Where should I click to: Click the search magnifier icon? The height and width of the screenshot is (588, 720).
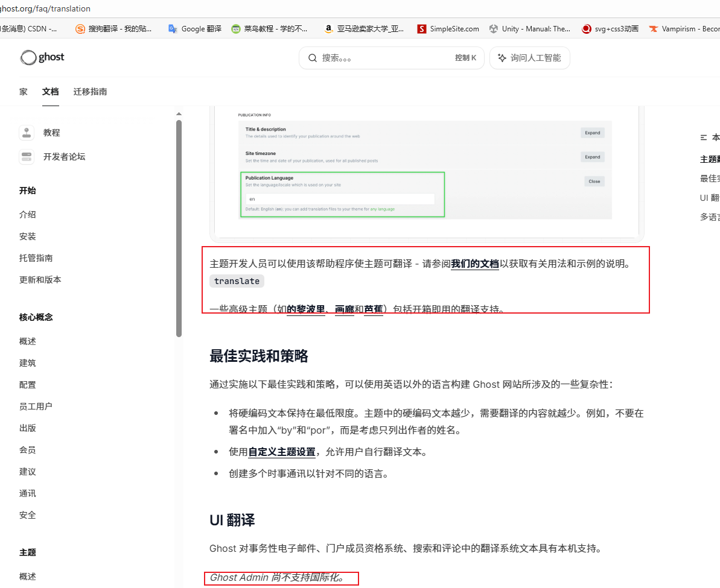tap(313, 58)
